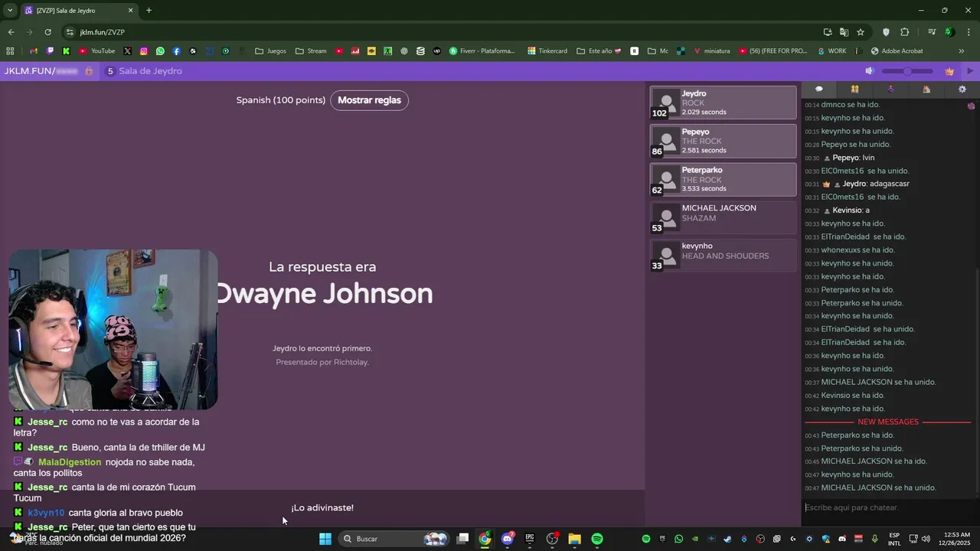The height and width of the screenshot is (551, 980).
Task: Open the media control icon in Chrome toolbar
Action: tap(932, 32)
